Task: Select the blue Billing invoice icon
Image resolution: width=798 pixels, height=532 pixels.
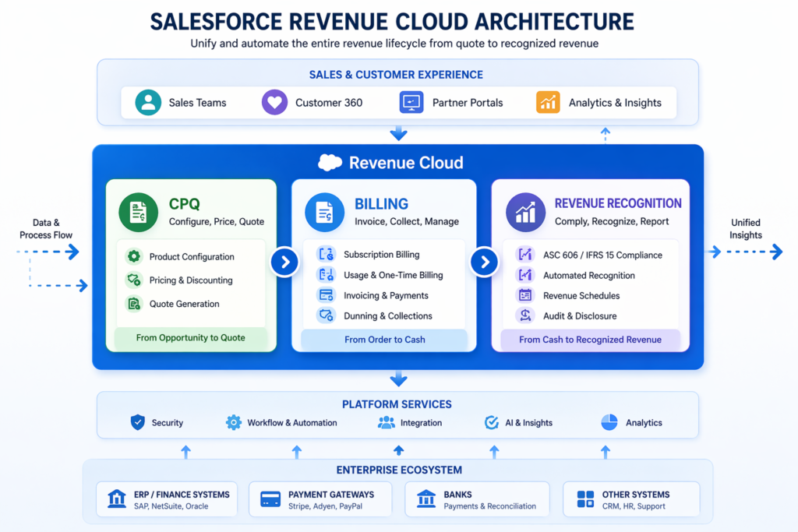Action: (x=324, y=212)
